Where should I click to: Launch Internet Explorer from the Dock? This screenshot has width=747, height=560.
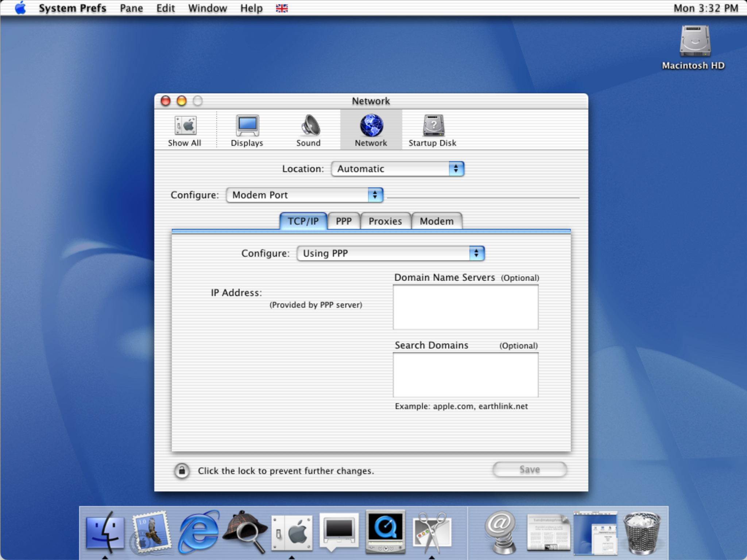pos(198,532)
